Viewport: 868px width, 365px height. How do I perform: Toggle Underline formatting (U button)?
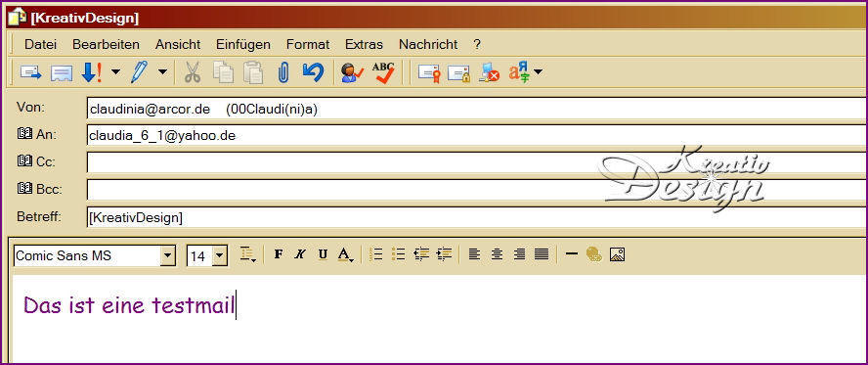(323, 254)
